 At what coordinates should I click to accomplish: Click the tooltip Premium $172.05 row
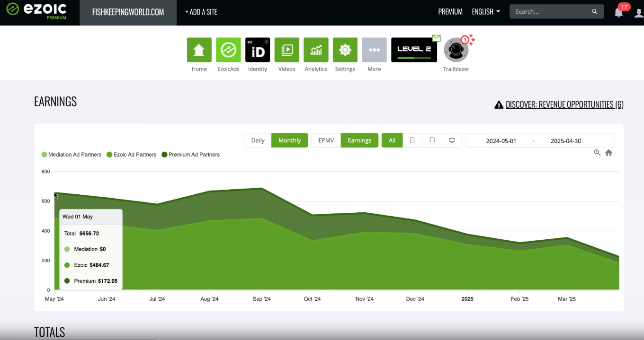[90, 281]
